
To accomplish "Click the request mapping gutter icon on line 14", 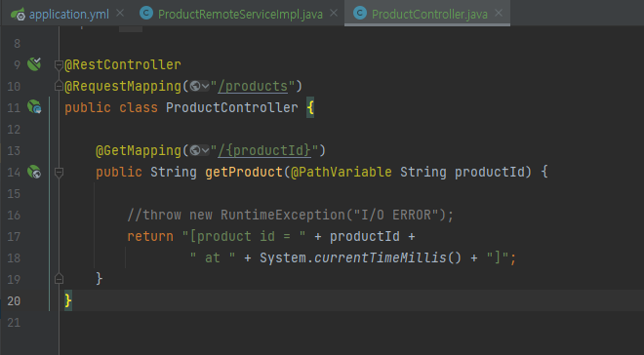I will [34, 171].
